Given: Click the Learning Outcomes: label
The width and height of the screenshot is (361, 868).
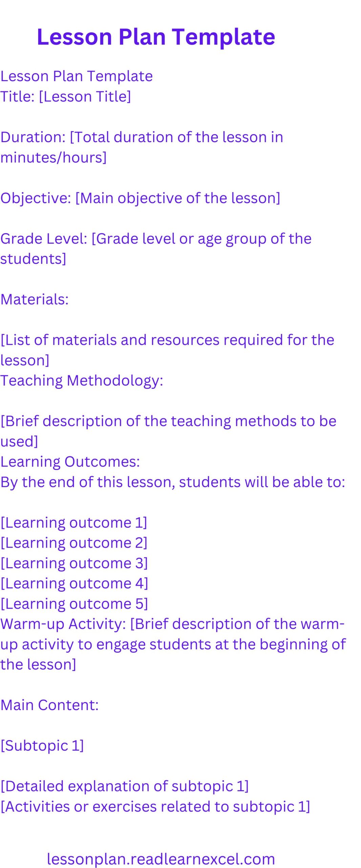Looking at the screenshot, I should 70,462.
